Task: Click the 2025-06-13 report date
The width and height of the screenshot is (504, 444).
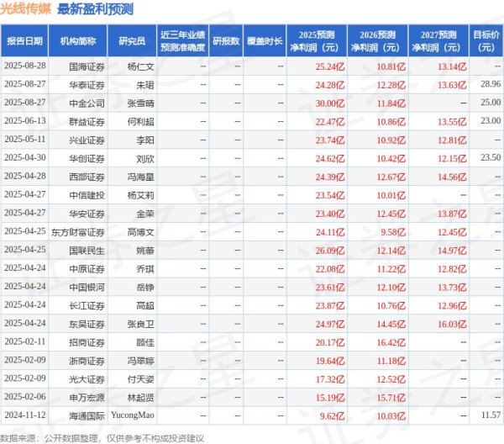Action: click(25, 120)
